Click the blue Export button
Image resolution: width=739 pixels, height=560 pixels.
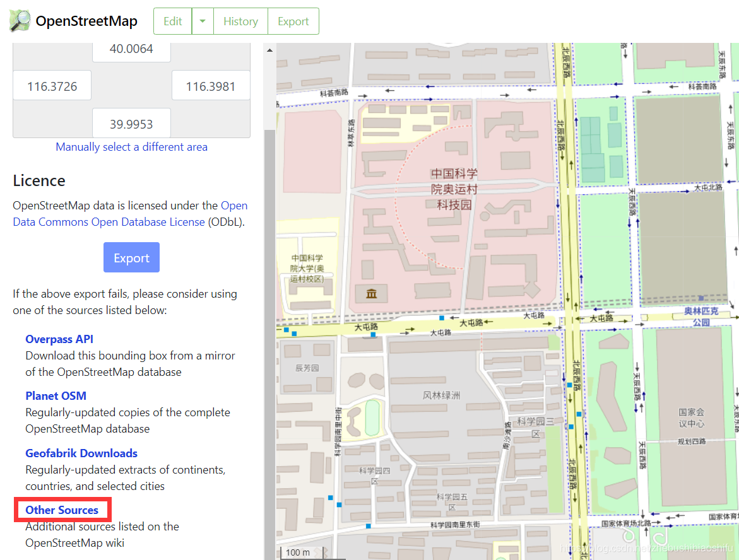pyautogui.click(x=131, y=257)
